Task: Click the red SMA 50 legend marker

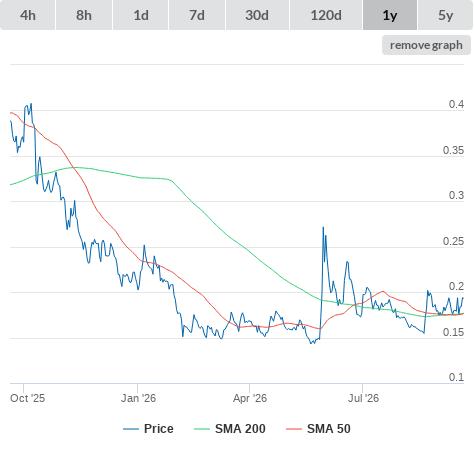Action: point(294,429)
